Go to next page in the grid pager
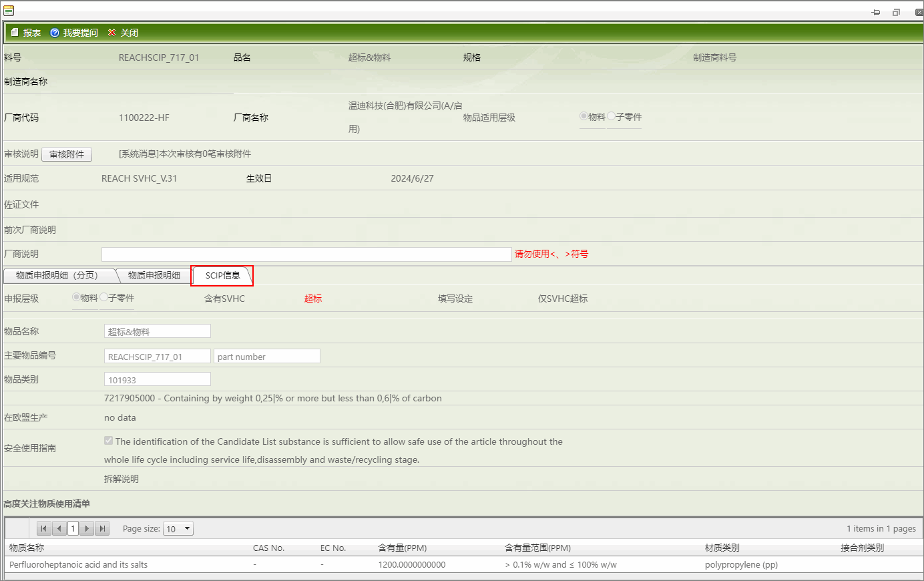Image resolution: width=924 pixels, height=581 pixels. [87, 528]
